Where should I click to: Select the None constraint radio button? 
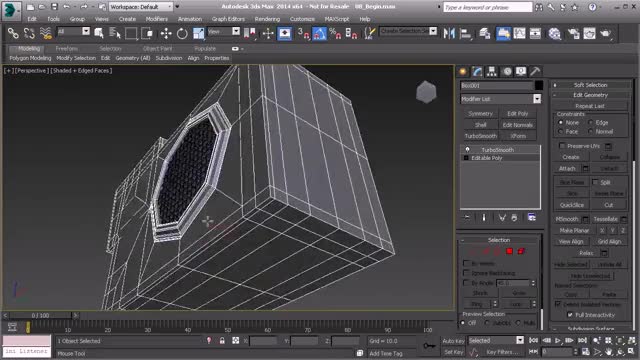pyautogui.click(x=560, y=122)
